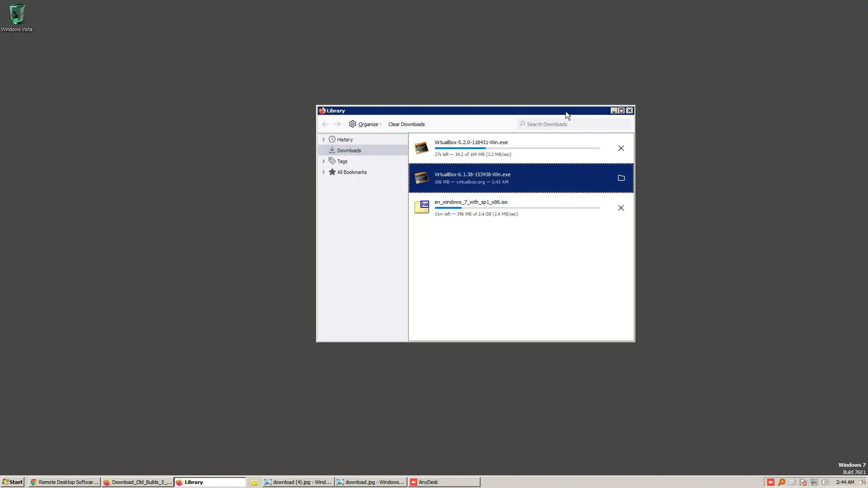868x488 pixels.
Task: Select Downloads in the sidebar
Action: 349,150
